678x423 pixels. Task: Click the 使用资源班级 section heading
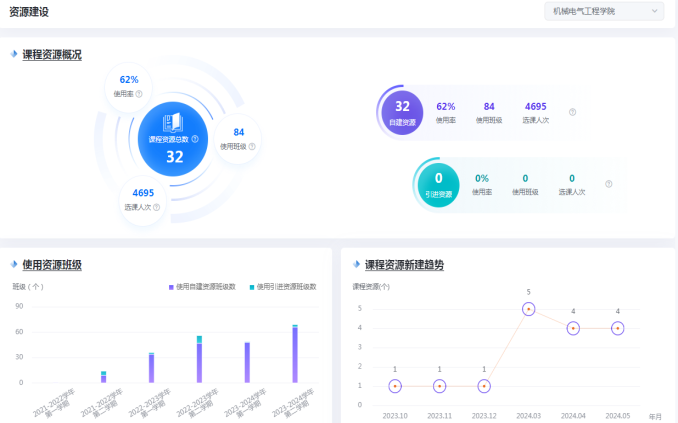click(x=52, y=265)
